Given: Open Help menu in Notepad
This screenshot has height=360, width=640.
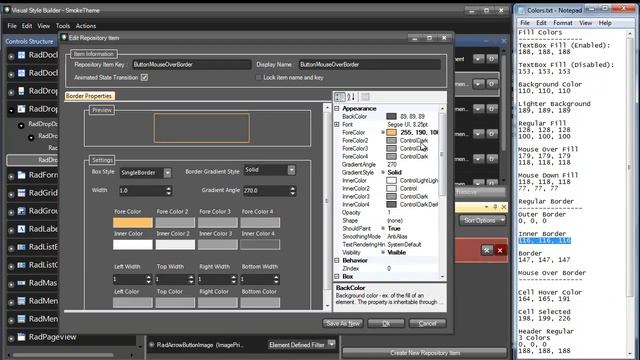Looking at the screenshot, I should coord(605,23).
